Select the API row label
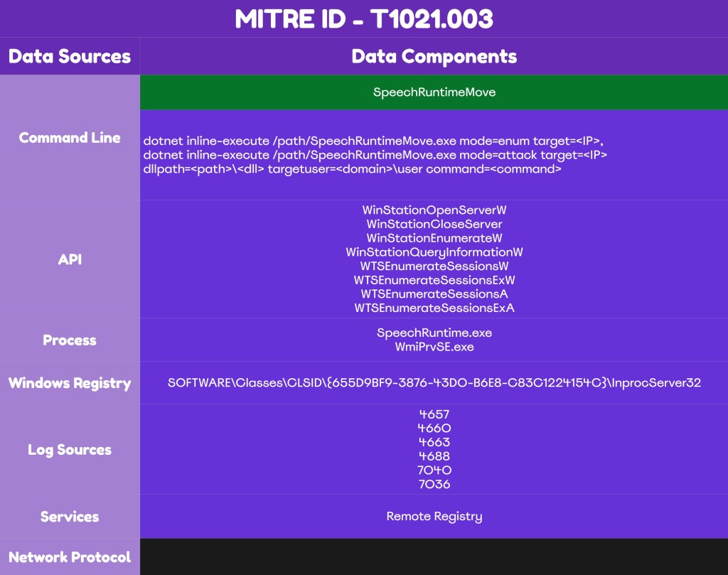The height and width of the screenshot is (575, 728). pyautogui.click(x=70, y=259)
